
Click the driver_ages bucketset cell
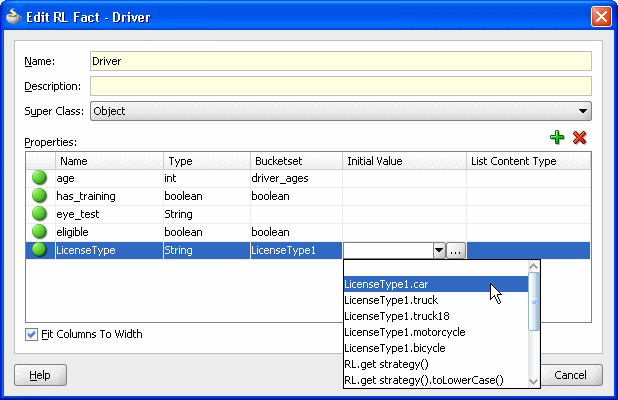coord(296,178)
